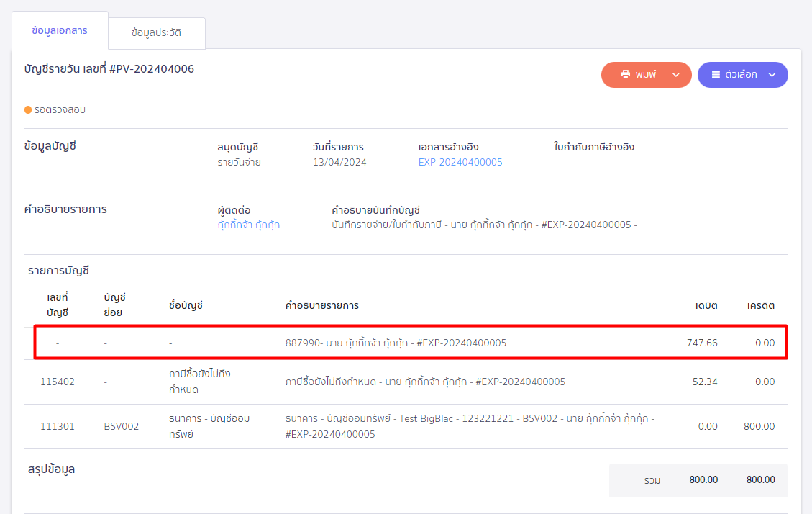Click the printer icon in the พิมพ์ button

coord(625,74)
